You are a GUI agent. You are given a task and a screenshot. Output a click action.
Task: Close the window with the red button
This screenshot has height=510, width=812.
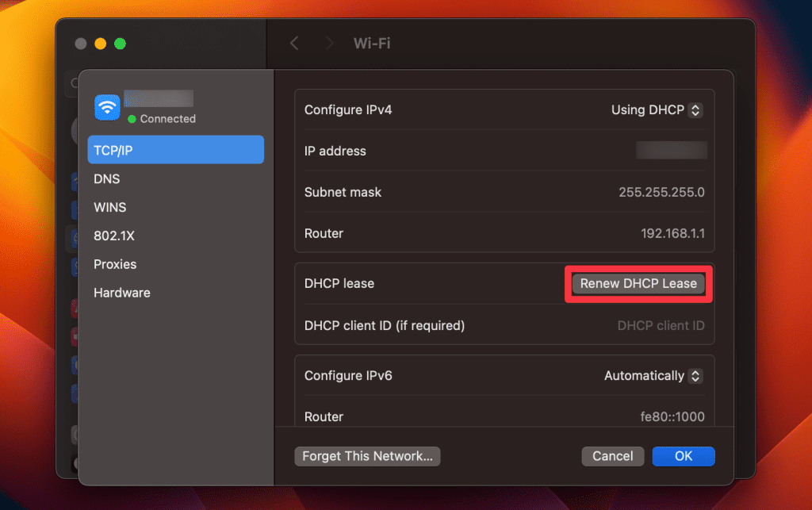coord(81,44)
